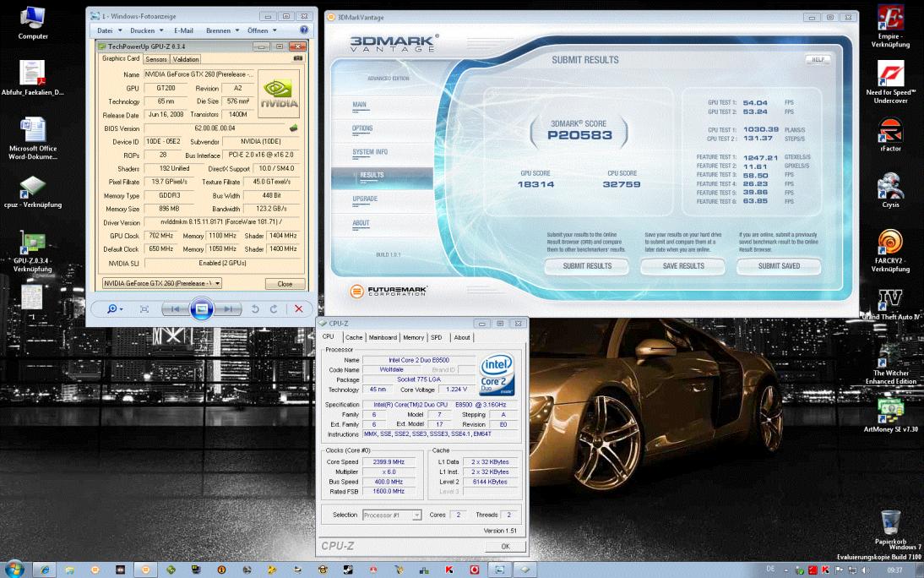Image resolution: width=924 pixels, height=578 pixels.
Task: Delete the photo with the red X
Action: coord(299,309)
